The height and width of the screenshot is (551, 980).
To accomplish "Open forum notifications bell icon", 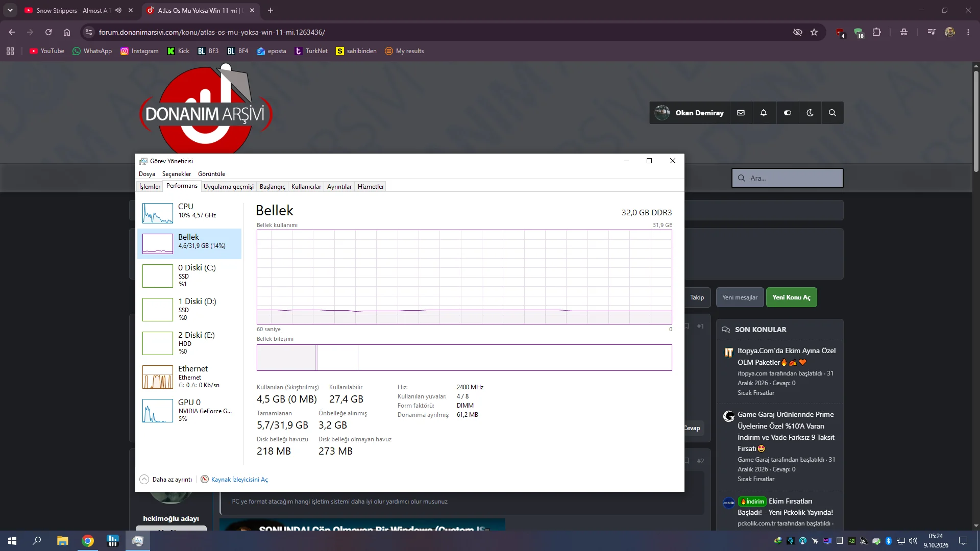I will tap(764, 113).
